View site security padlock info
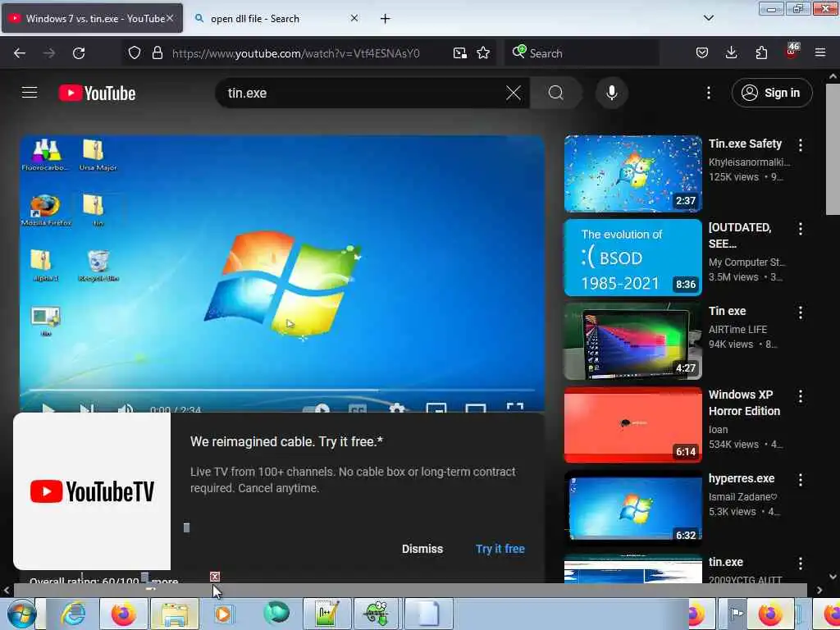The image size is (840, 630). [157, 53]
